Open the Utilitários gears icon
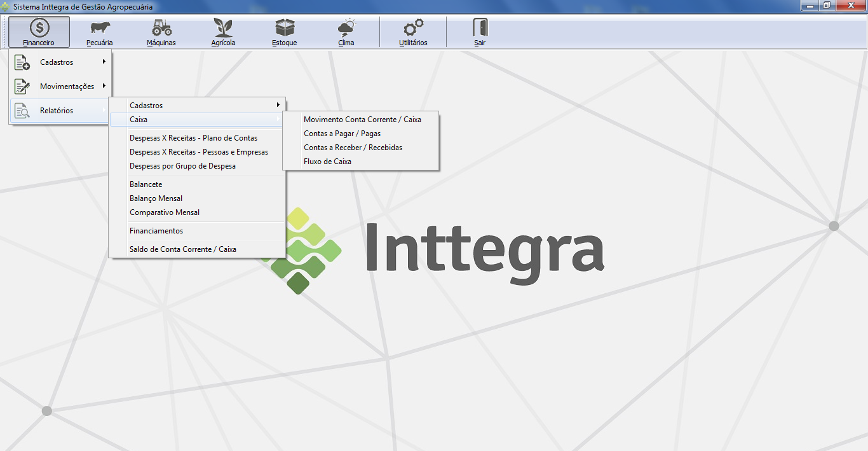868x451 pixels. coord(414,27)
